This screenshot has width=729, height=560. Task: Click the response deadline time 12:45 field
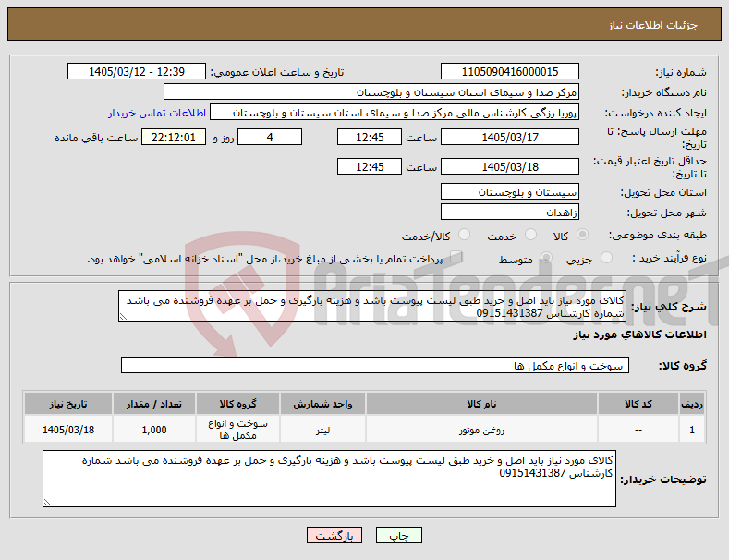pyautogui.click(x=370, y=137)
